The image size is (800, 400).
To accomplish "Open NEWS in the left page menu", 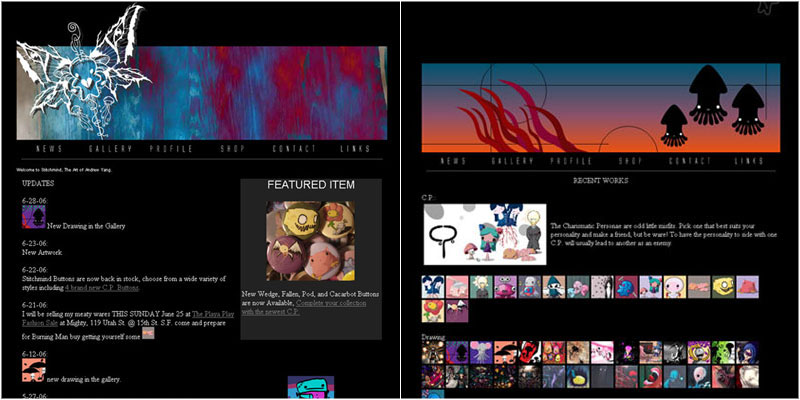I will (x=49, y=149).
